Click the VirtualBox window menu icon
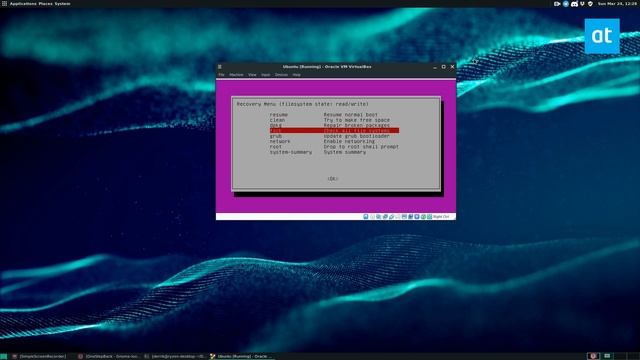Viewport: 640px width, 360px height. (x=220, y=67)
